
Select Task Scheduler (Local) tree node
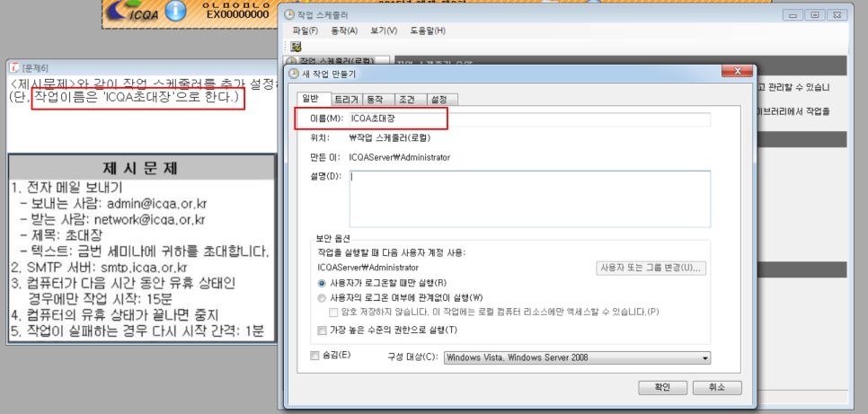click(336, 60)
